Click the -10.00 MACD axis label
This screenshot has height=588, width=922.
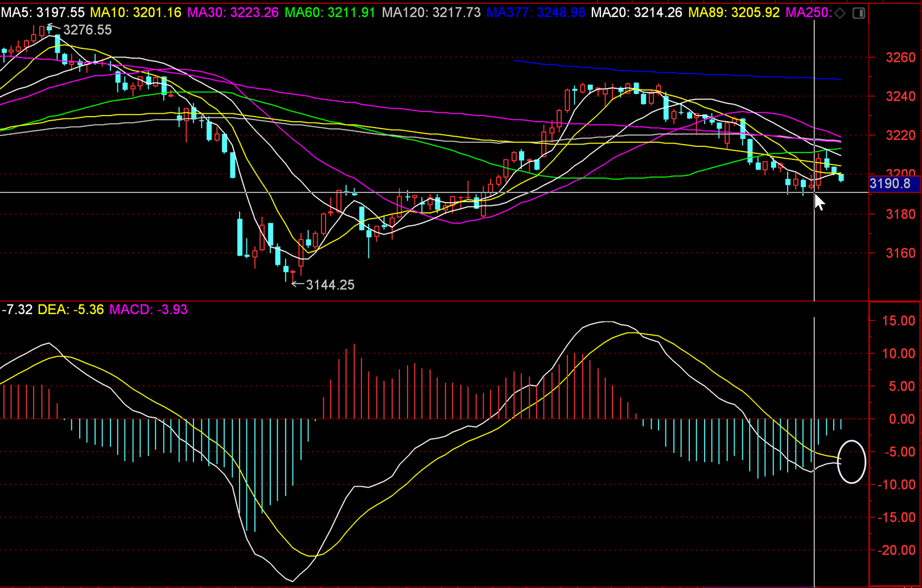pos(896,485)
